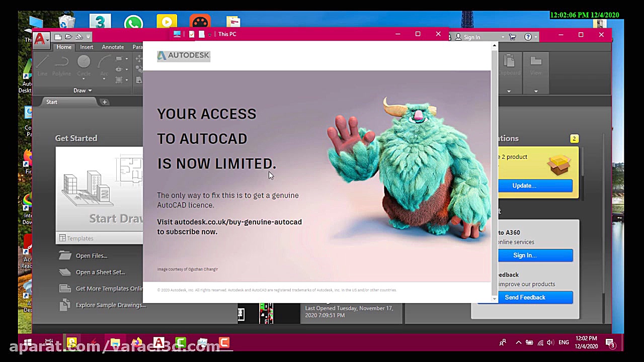Viewport: 644px width, 362px height.
Task: Expand the quick access toolbar customize arrow in AutoCAD
Action: [88, 37]
